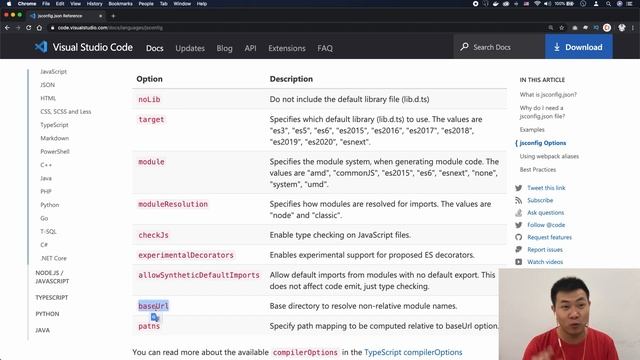The width and height of the screenshot is (640, 360).
Task: Open macOS Spotlight search icon
Action: coord(608,4)
